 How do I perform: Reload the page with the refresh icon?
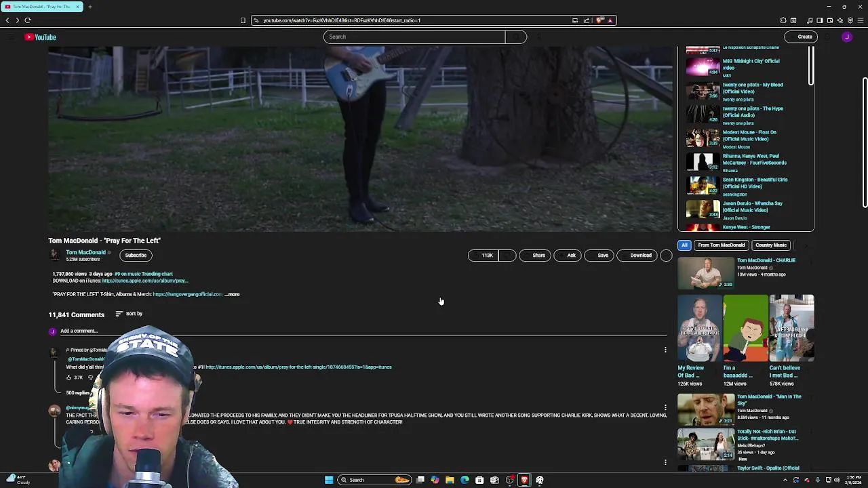[28, 20]
